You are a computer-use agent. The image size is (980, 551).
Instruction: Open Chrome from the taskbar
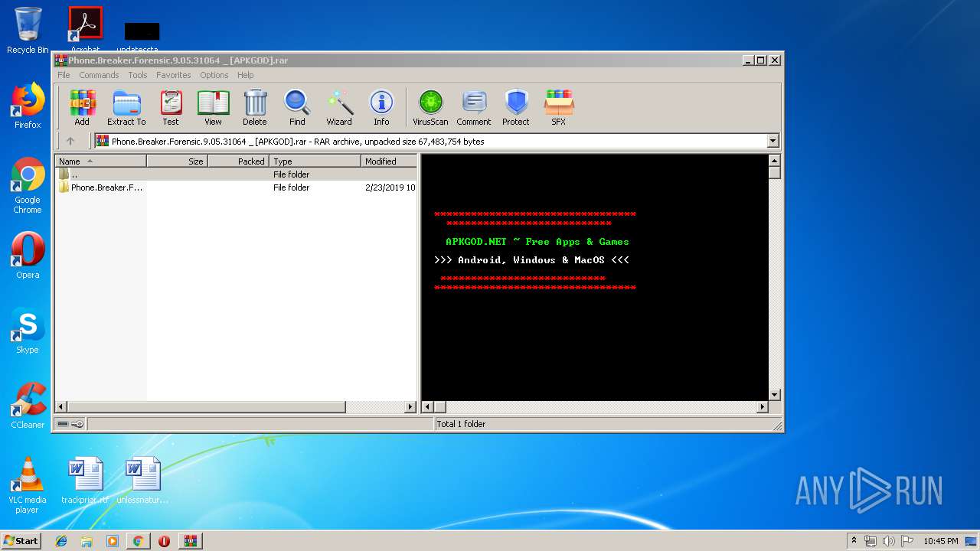tap(138, 541)
